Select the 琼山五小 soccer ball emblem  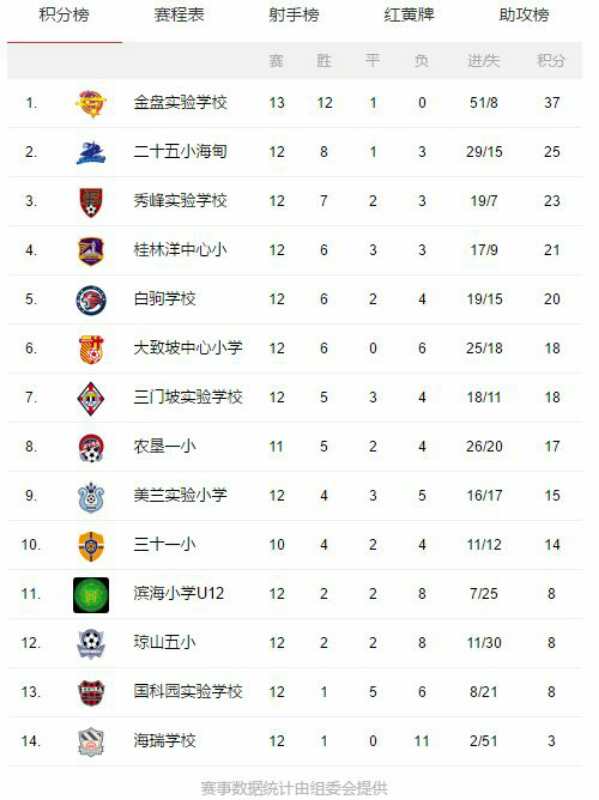point(91,643)
